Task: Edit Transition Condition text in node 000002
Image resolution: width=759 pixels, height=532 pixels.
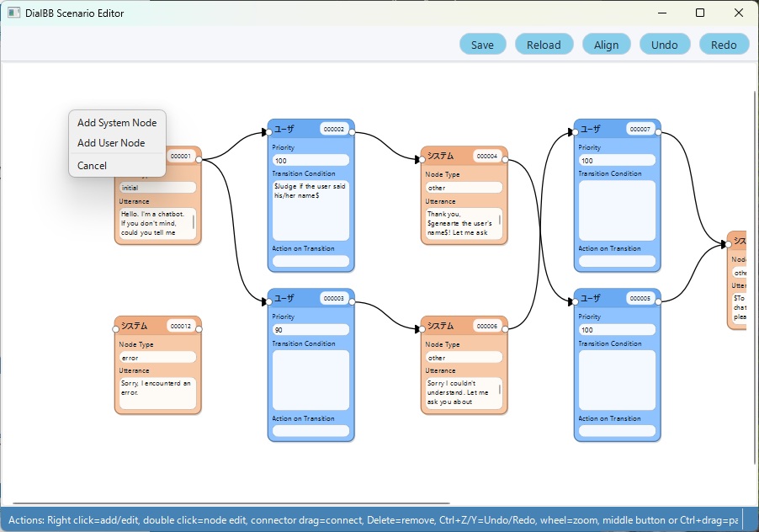Action: (x=310, y=210)
